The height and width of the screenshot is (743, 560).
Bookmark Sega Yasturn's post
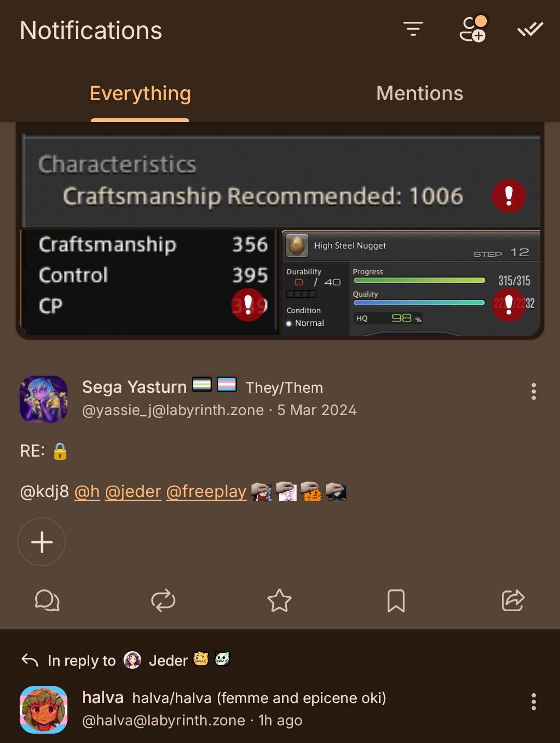396,600
